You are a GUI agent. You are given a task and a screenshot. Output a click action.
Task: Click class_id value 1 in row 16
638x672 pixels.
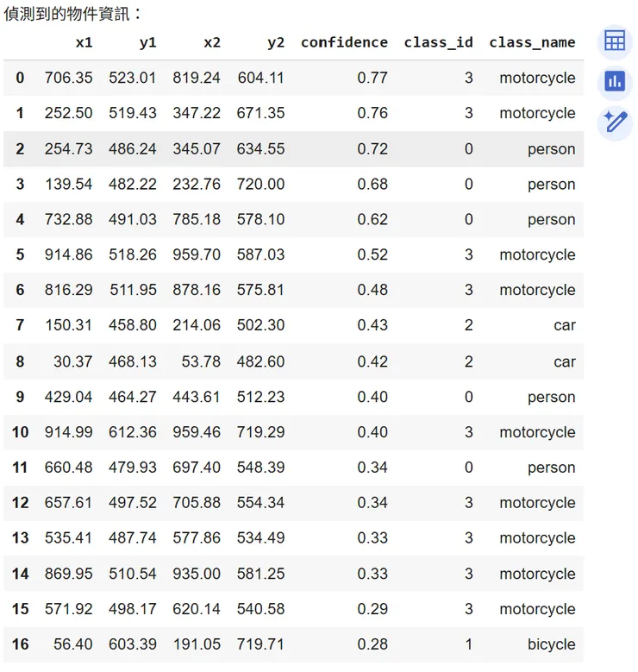469,644
